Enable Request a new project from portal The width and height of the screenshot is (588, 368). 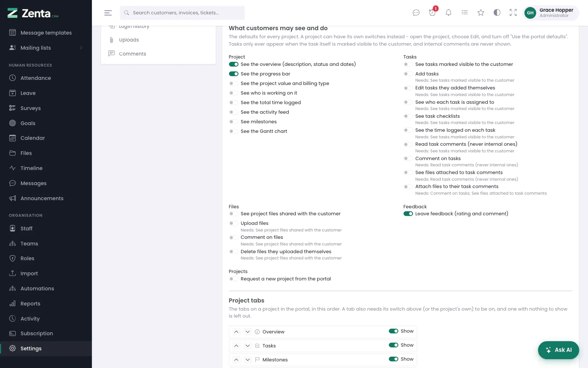234,279
